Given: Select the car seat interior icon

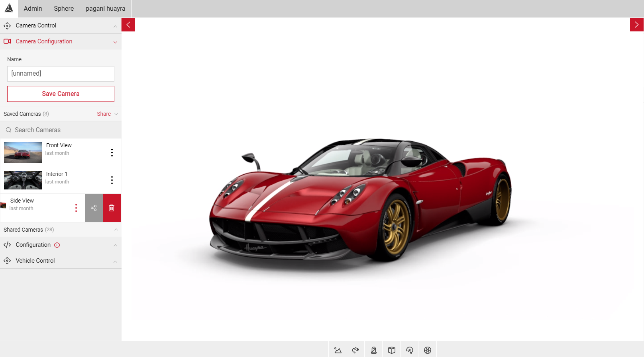Looking at the screenshot, I should click(x=373, y=350).
